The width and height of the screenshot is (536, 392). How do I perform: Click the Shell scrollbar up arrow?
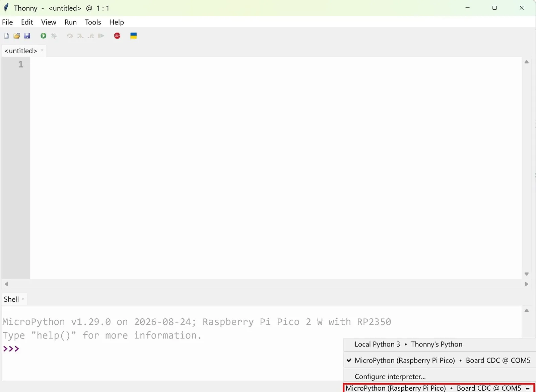(526, 310)
